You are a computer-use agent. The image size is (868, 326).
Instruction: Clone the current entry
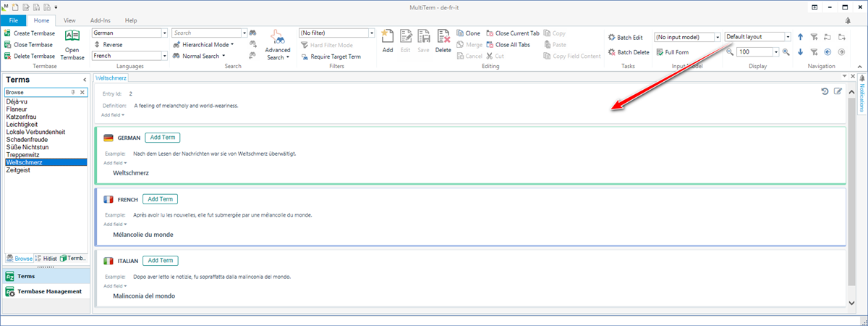tap(468, 33)
